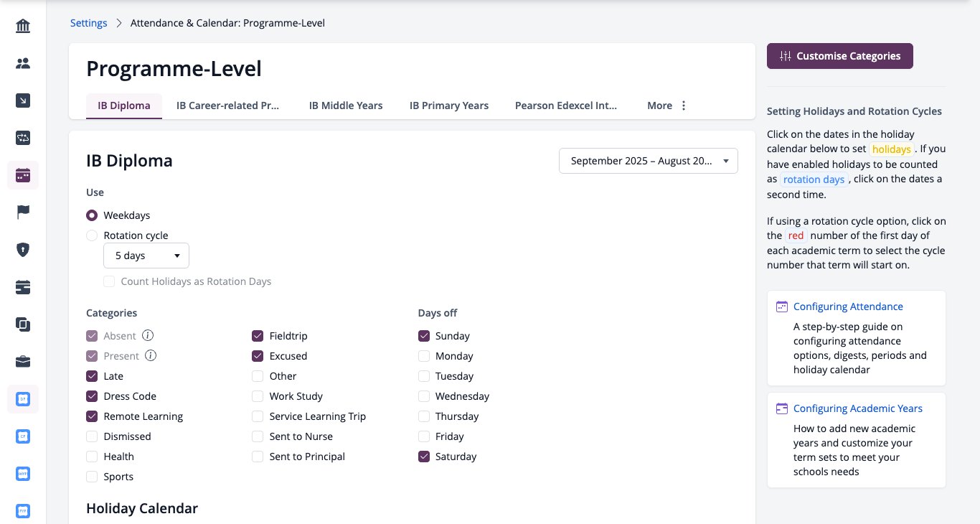Image resolution: width=980 pixels, height=524 pixels.
Task: Open the briefcase icon in sidebar
Action: (23, 361)
